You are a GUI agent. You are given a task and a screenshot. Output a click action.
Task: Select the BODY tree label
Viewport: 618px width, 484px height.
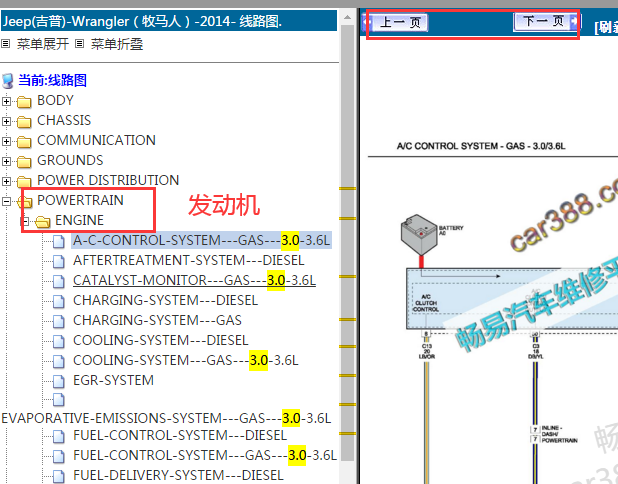coord(55,101)
